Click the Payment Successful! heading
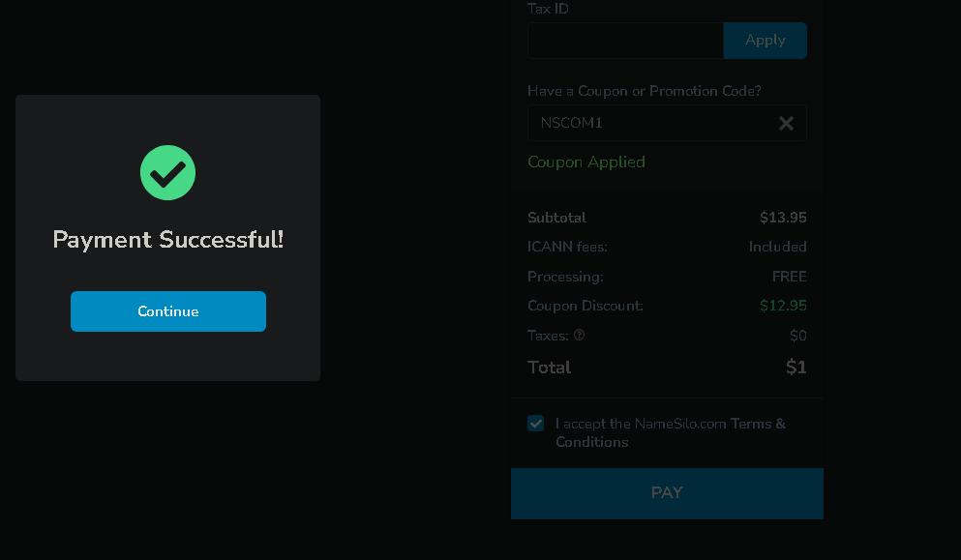The height and width of the screenshot is (560, 961). [168, 240]
